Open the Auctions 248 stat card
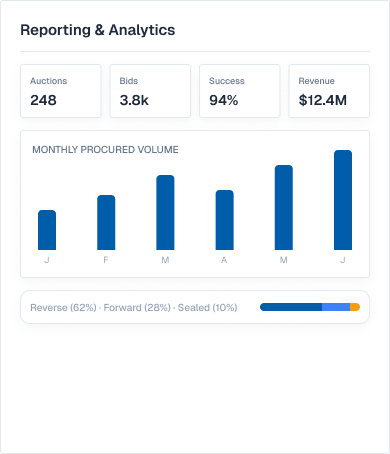This screenshot has height=454, width=390. pyautogui.click(x=61, y=91)
